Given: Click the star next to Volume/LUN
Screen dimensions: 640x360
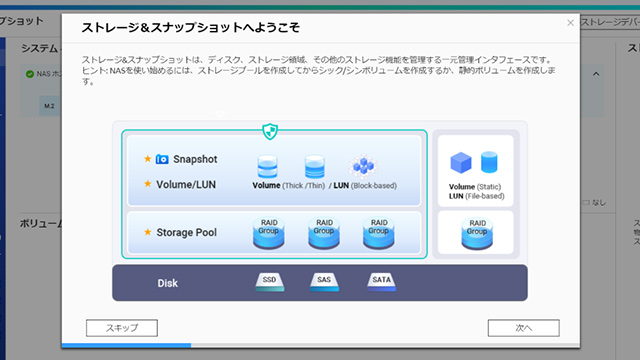Looking at the screenshot, I should [147, 184].
